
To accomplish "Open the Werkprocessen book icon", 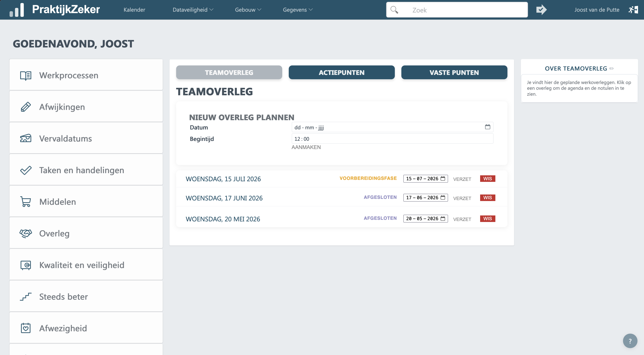I will pos(26,75).
